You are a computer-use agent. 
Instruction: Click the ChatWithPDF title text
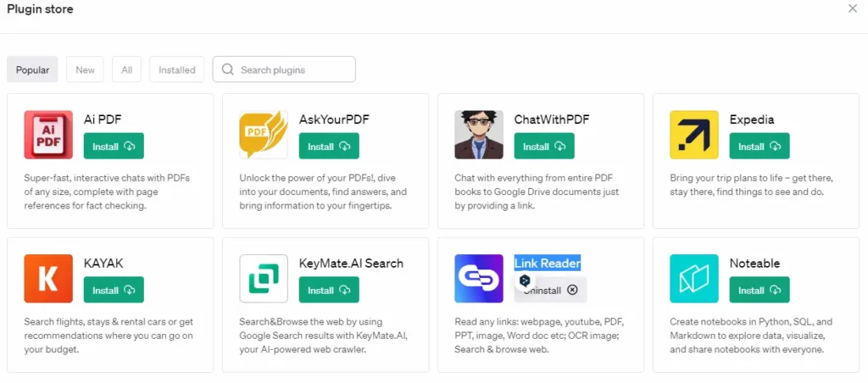(552, 119)
